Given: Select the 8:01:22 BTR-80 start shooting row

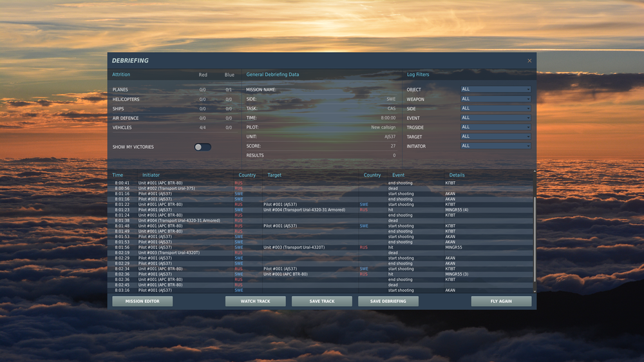Looking at the screenshot, I should coord(321,204).
